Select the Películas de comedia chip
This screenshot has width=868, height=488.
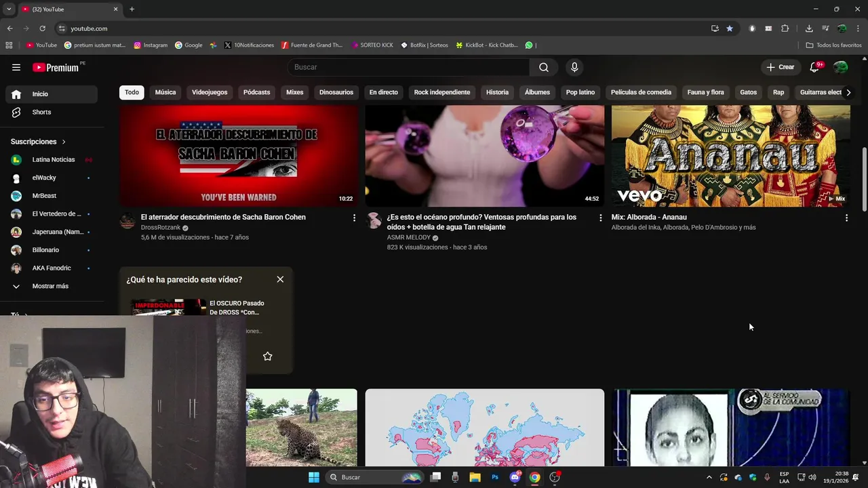641,92
